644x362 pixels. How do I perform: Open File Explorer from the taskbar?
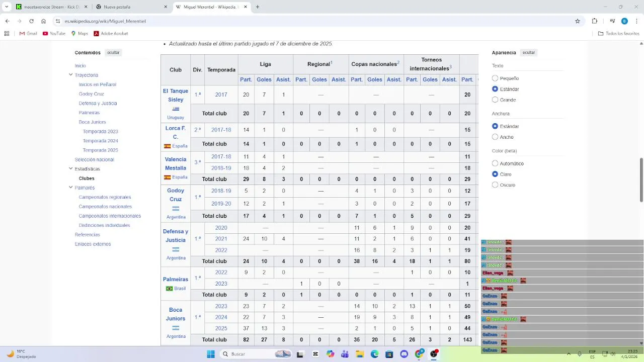tap(360, 354)
